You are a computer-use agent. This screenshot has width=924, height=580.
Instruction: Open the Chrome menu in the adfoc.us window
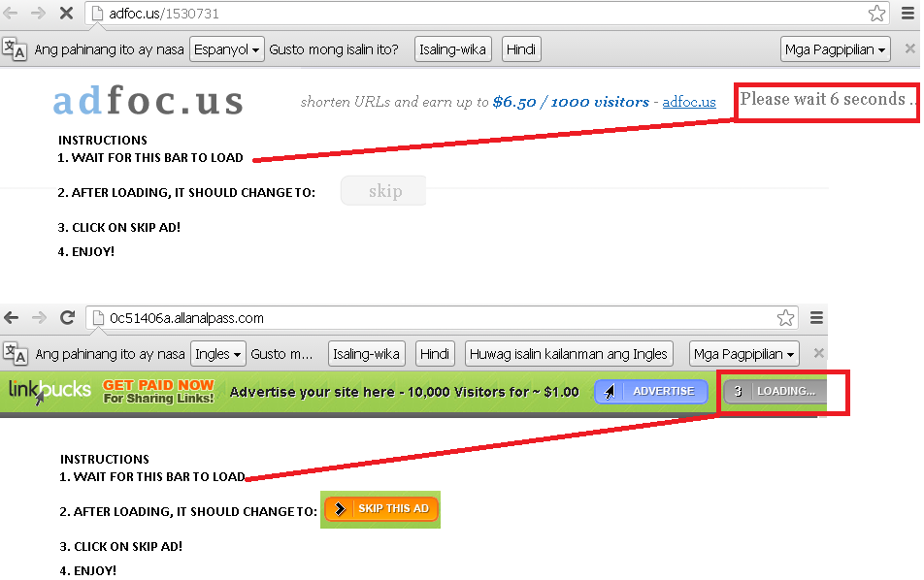pos(908,13)
